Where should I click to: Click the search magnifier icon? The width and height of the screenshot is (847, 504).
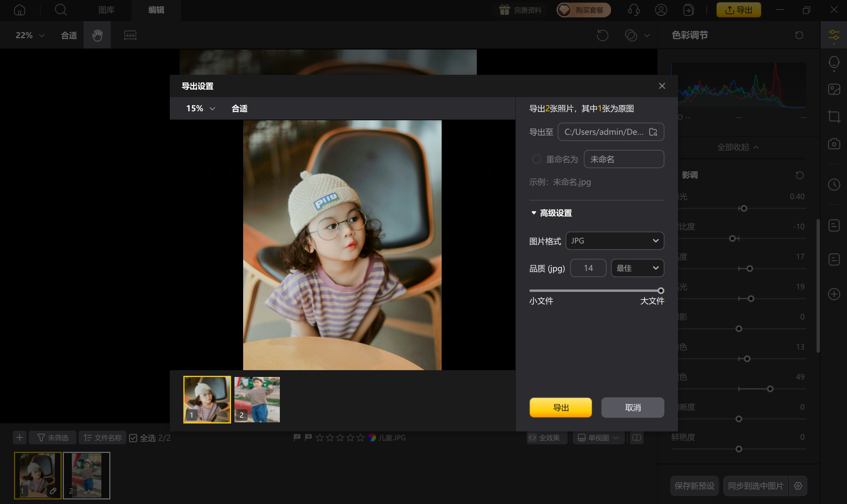tap(60, 10)
